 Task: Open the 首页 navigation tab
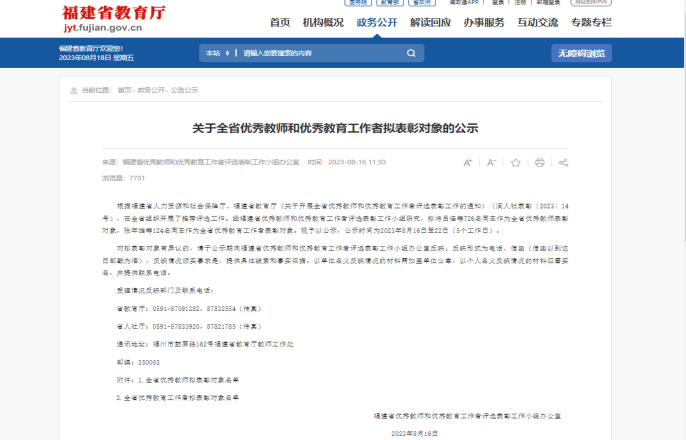(280, 22)
